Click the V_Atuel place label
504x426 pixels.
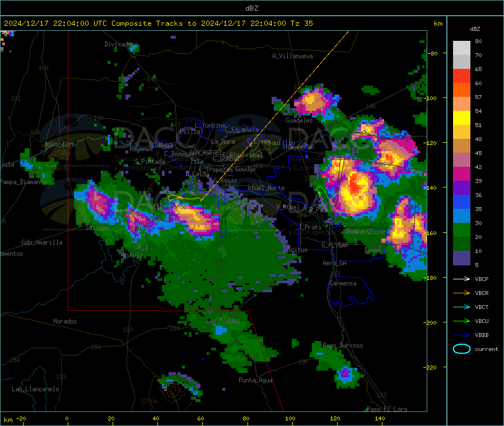pos(288,207)
